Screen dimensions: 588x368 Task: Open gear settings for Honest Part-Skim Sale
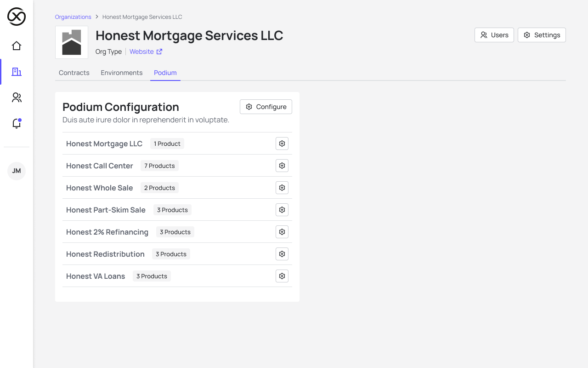(x=282, y=210)
